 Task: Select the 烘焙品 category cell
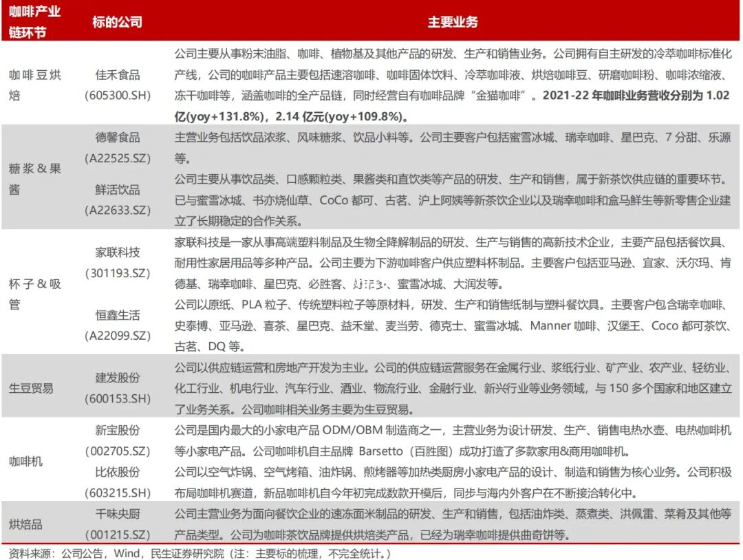click(25, 524)
